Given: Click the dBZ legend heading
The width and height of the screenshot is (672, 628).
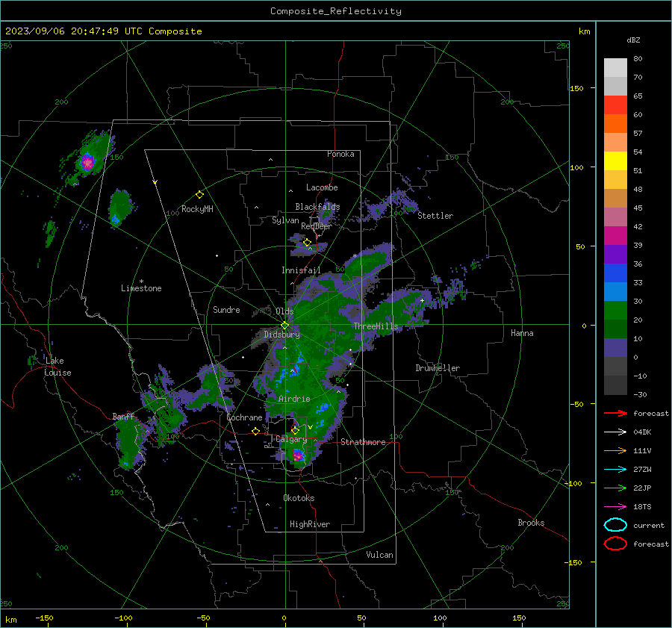Looking at the screenshot, I should pos(633,40).
